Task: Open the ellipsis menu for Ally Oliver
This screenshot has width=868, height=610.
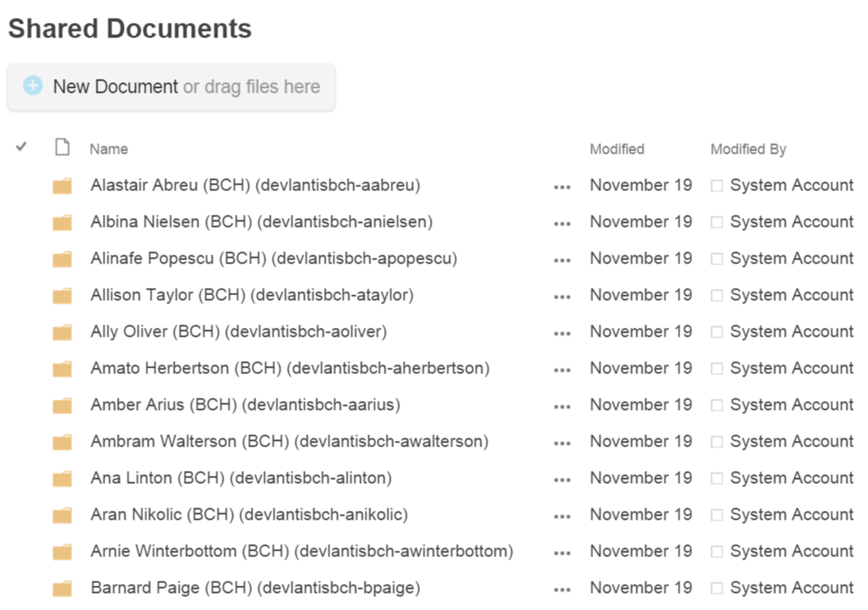Action: [560, 332]
